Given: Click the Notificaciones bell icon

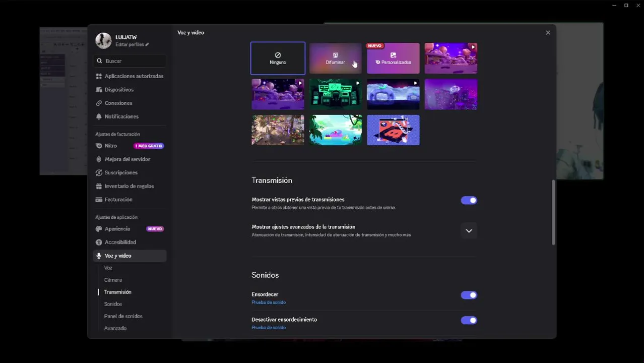Looking at the screenshot, I should (x=99, y=116).
